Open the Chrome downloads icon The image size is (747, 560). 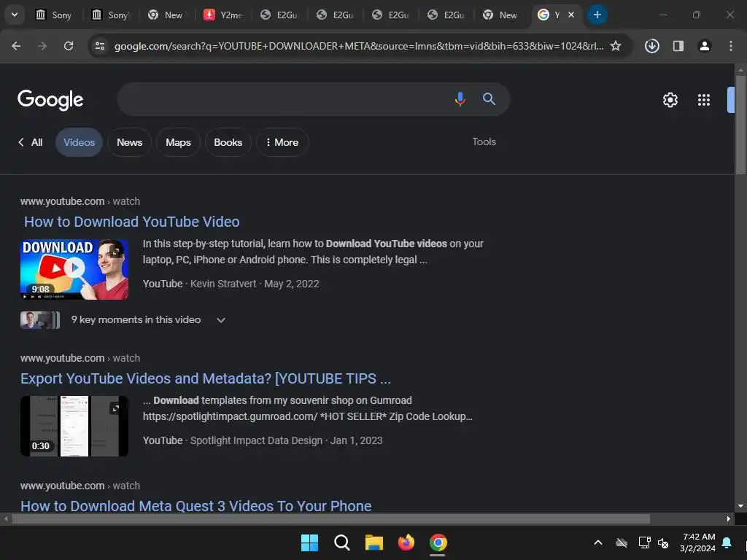[651, 46]
